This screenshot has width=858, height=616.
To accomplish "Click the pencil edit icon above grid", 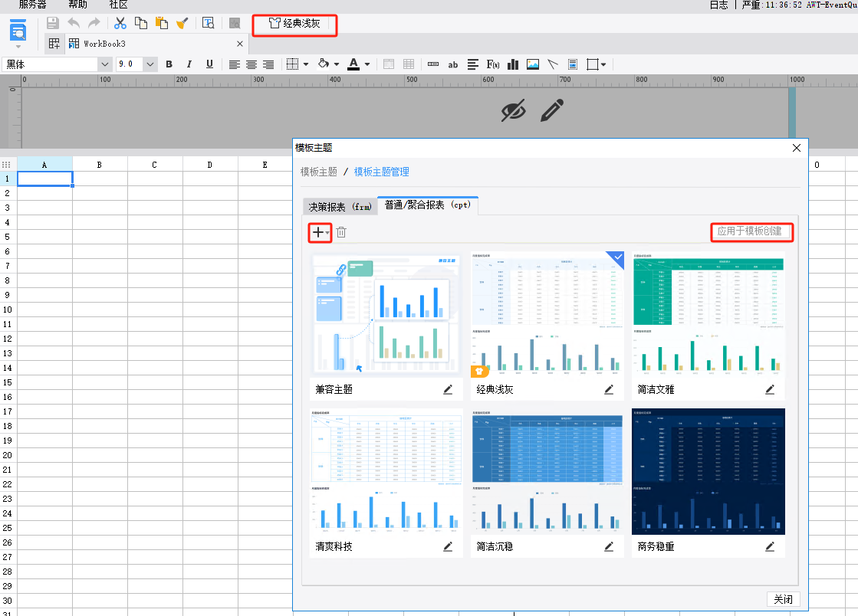I will point(551,110).
